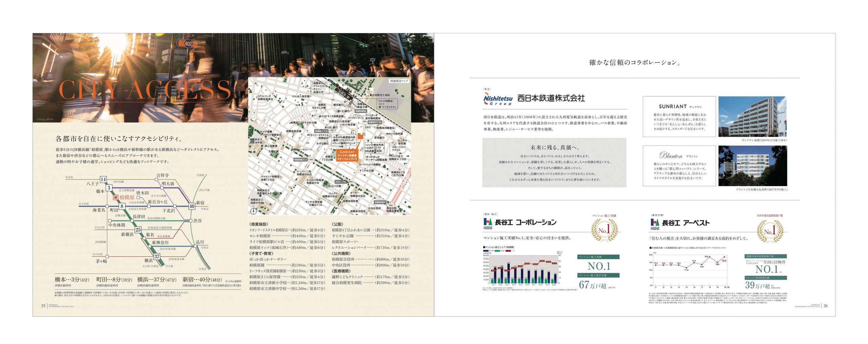Click the boxed 8 marker on the route map
868x344 pixels.
pos(122,206)
